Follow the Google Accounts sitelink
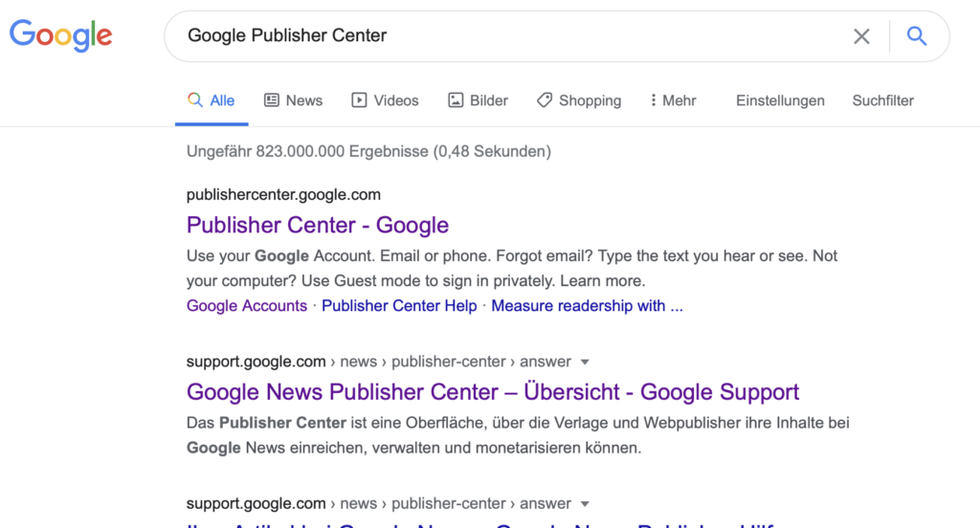 click(x=247, y=305)
